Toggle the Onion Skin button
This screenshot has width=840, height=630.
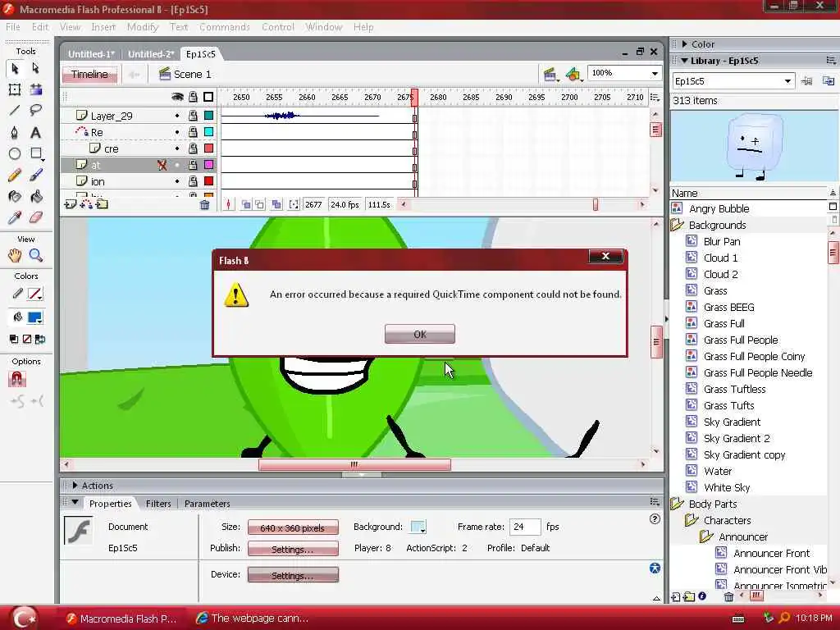coord(246,204)
